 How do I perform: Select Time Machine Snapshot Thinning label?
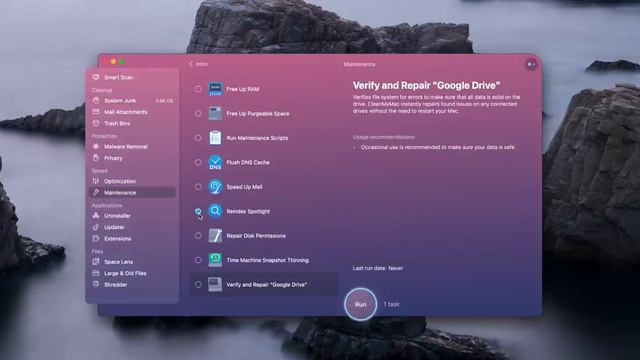click(x=268, y=260)
